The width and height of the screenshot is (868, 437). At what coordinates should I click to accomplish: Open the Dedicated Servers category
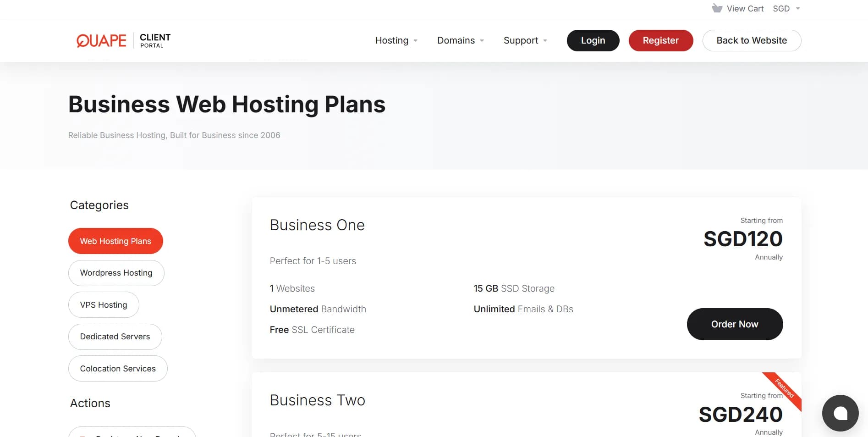(x=115, y=337)
